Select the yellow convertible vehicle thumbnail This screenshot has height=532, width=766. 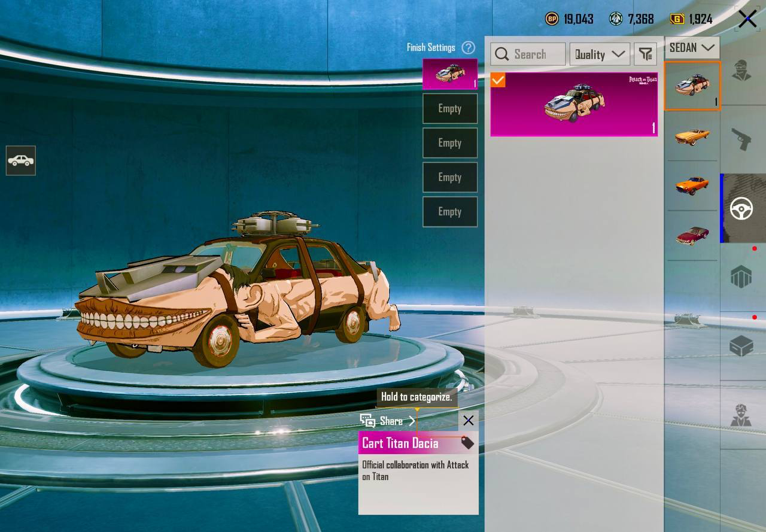[692, 136]
